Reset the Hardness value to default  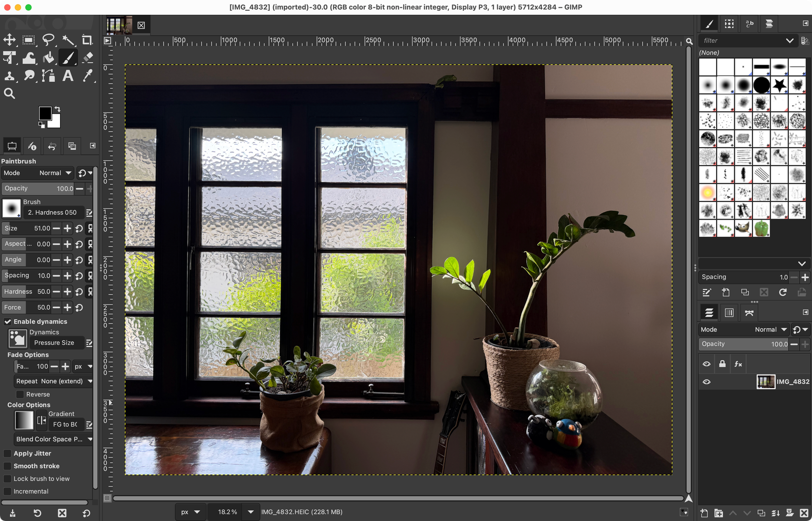tap(79, 291)
